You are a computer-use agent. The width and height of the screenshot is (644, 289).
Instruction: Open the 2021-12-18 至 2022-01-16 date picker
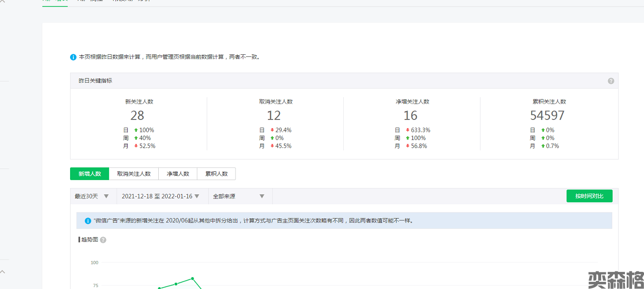pyautogui.click(x=160, y=196)
